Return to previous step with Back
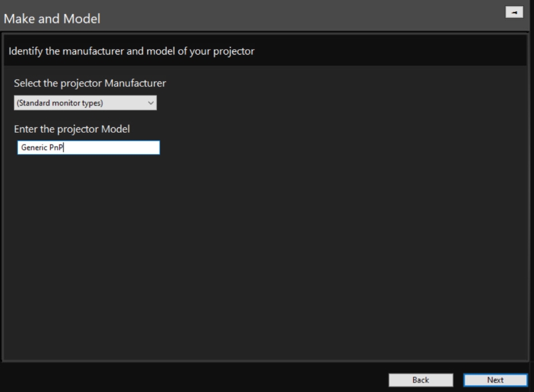 [421, 380]
